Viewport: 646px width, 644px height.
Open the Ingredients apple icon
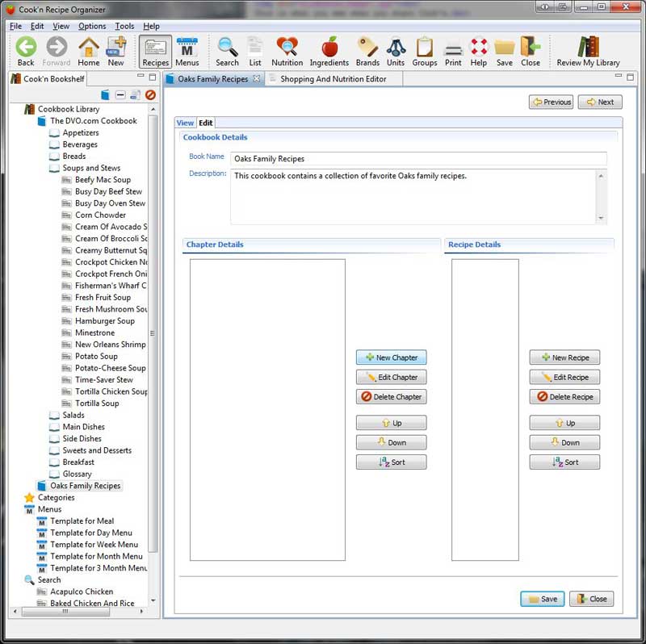(329, 52)
